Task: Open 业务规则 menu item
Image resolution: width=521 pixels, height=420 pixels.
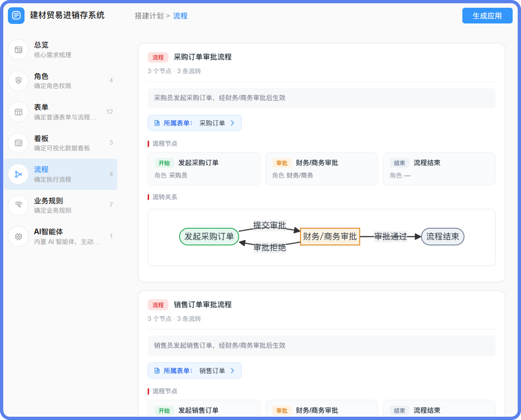Action: (61, 205)
